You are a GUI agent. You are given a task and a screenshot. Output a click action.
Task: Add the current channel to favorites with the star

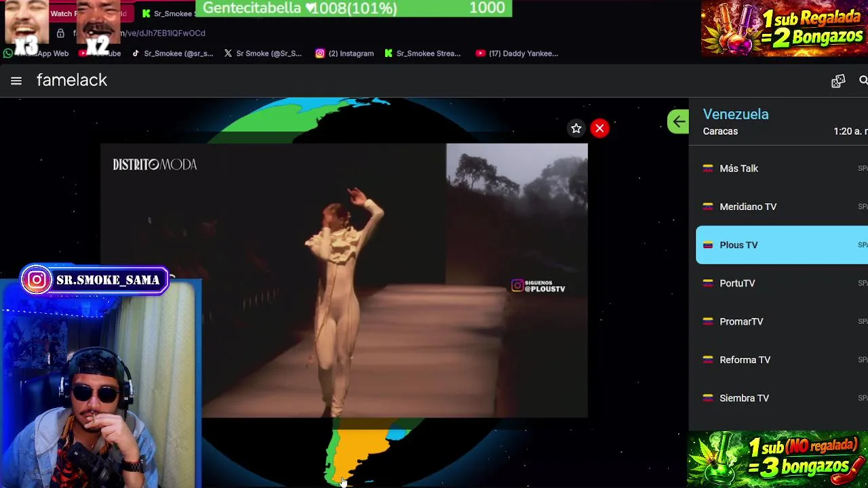tap(576, 128)
